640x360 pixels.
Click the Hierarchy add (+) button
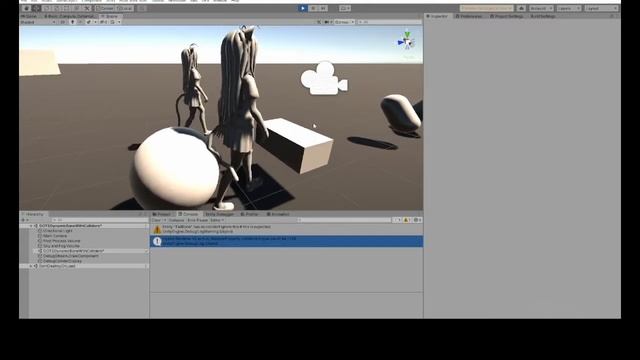coord(24,220)
